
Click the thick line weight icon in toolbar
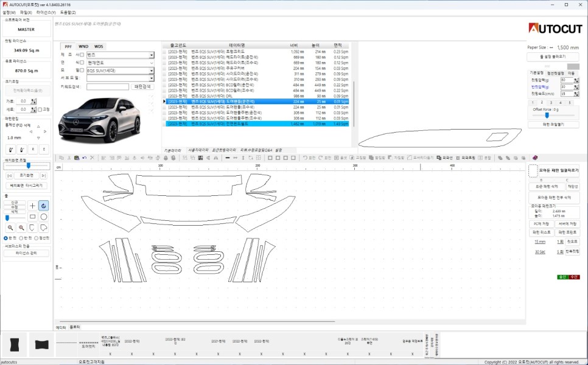[x=228, y=158]
